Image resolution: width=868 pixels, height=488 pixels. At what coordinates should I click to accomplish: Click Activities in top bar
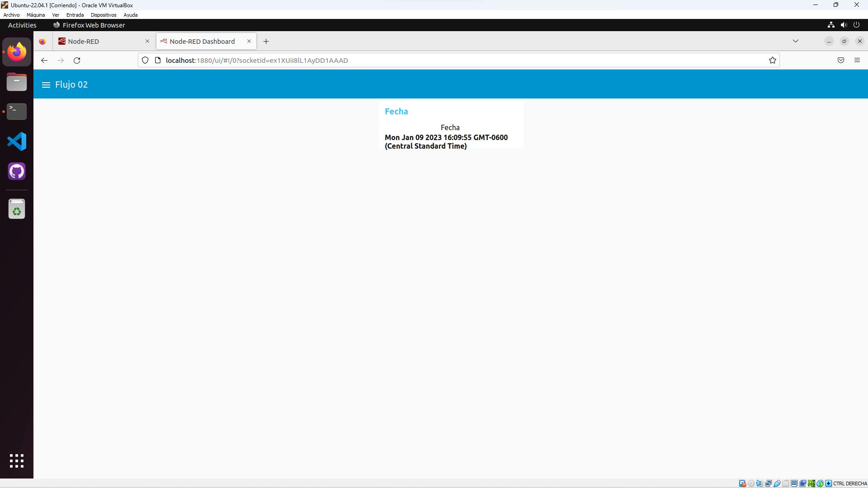coord(22,25)
